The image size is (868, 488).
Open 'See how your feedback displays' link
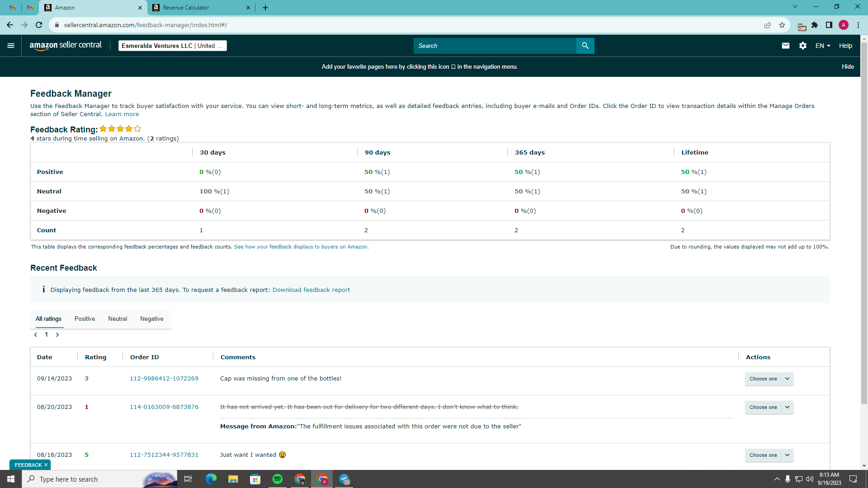[x=301, y=247]
